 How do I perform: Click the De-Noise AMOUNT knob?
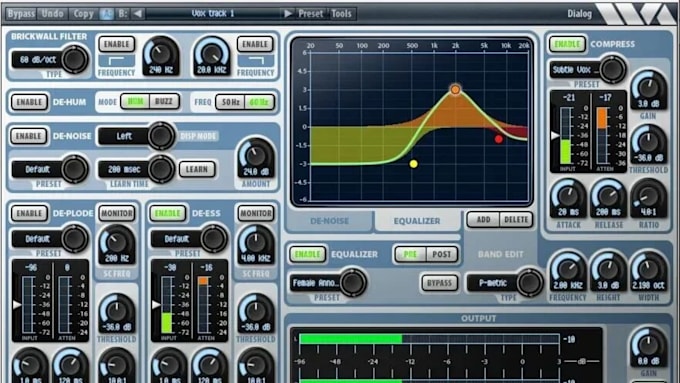coord(255,158)
